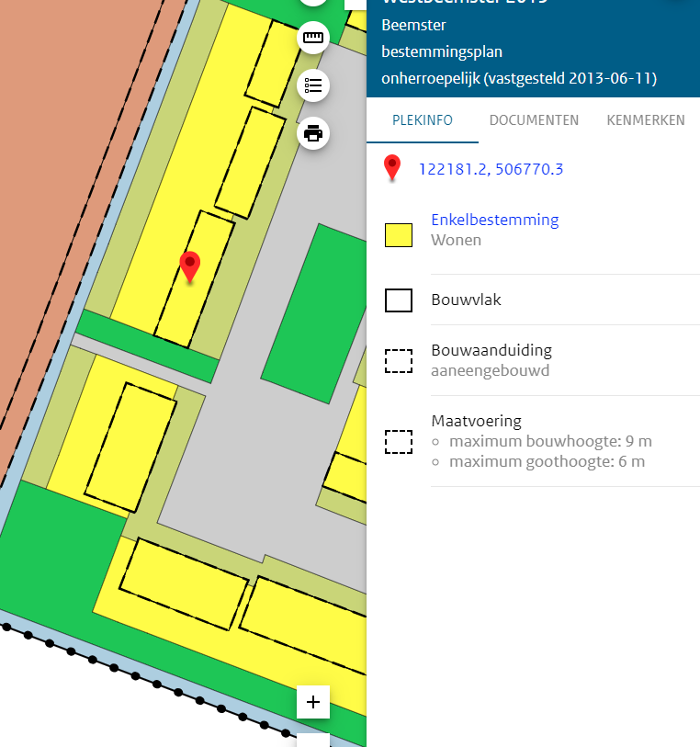Zoom in with the plus button
700x747 pixels.
coord(313,702)
